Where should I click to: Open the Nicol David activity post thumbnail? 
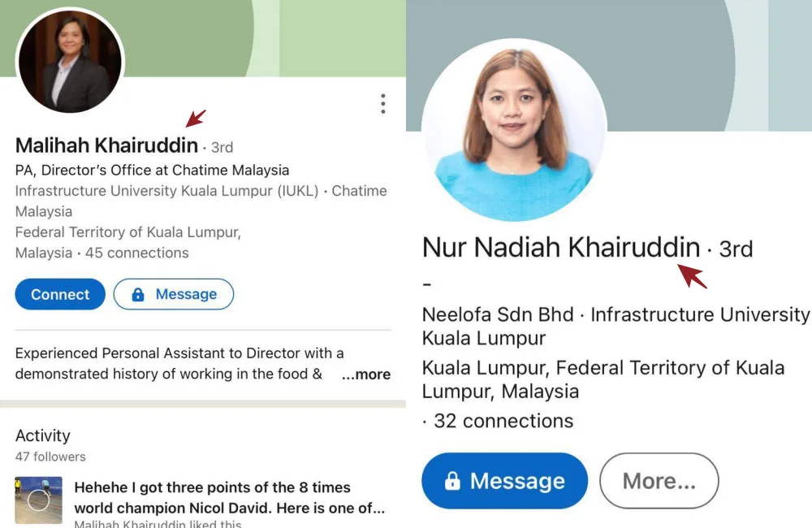(x=39, y=500)
